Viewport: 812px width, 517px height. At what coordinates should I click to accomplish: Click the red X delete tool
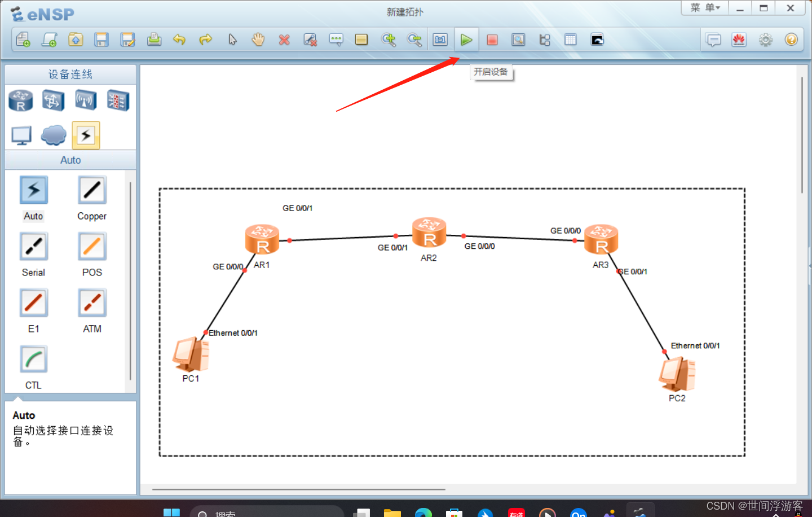click(x=284, y=40)
